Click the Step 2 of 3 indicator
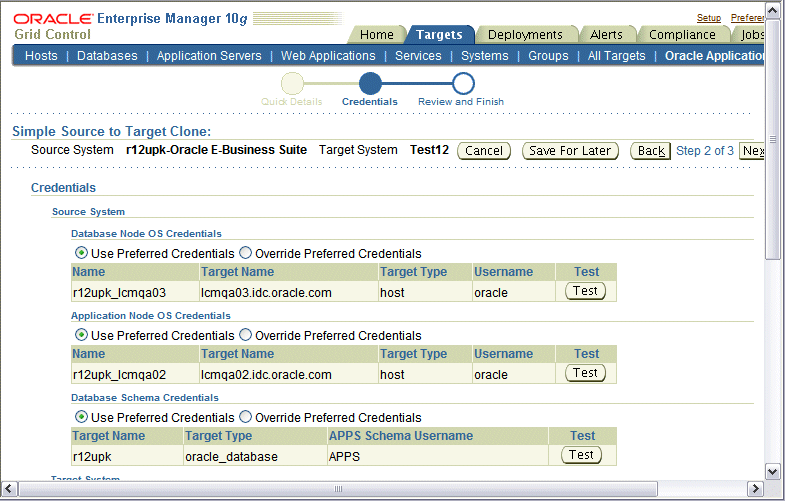785x501 pixels. point(705,151)
